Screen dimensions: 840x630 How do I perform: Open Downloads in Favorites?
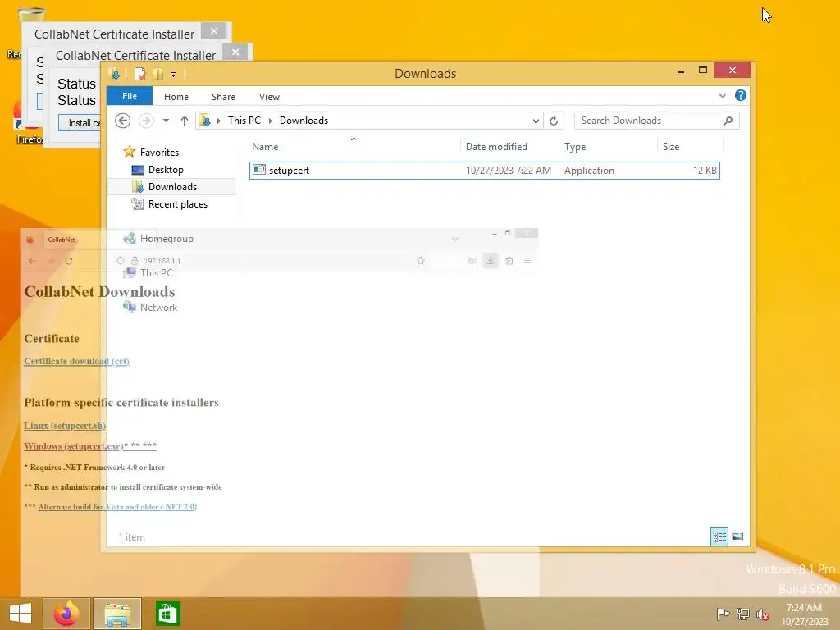pyautogui.click(x=172, y=187)
